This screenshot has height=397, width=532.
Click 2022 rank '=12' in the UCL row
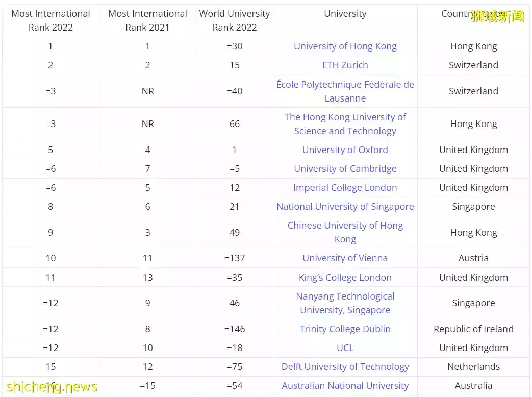coord(50,348)
